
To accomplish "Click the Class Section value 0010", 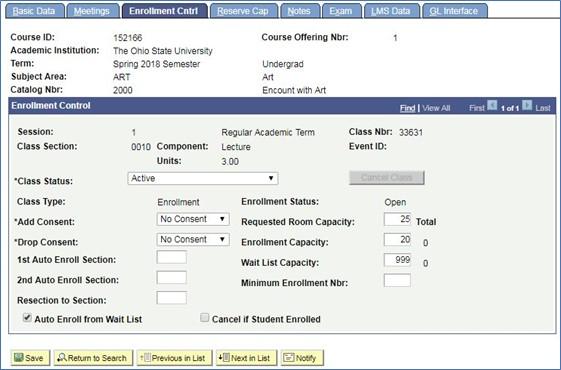I will 141,147.
